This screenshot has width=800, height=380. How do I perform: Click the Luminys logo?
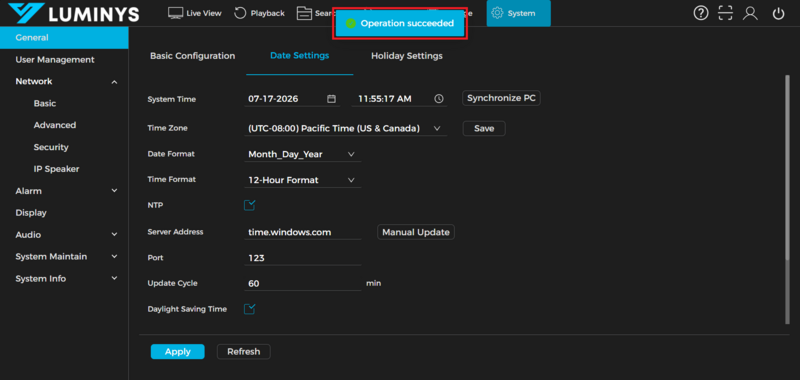73,14
